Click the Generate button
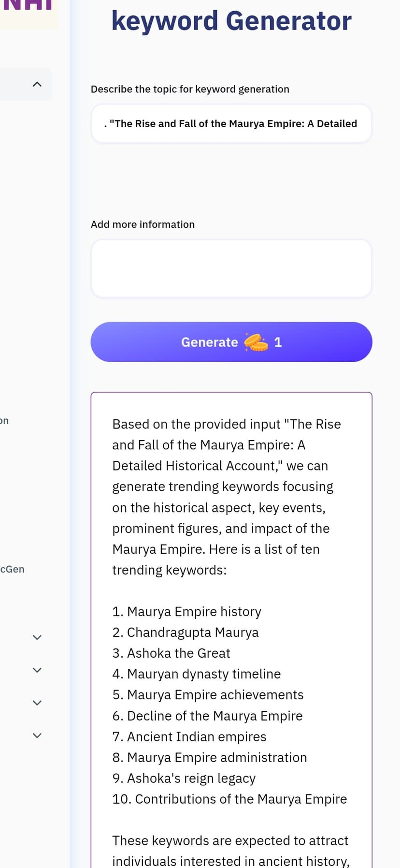 (x=231, y=342)
